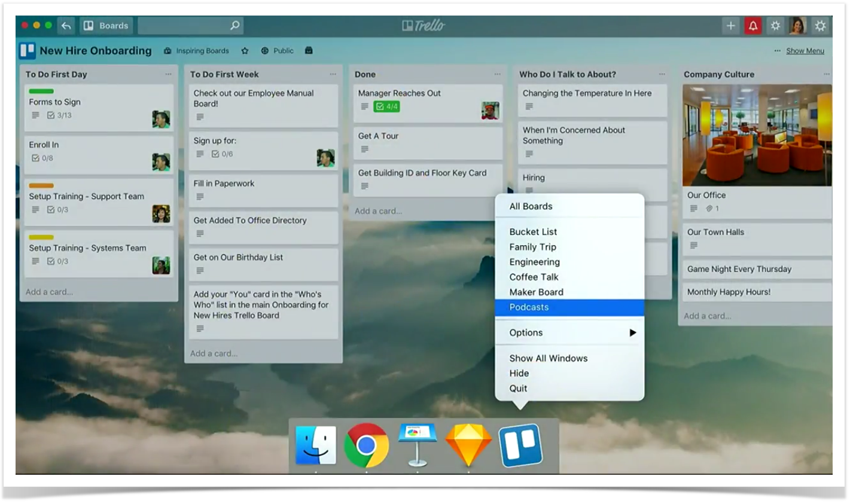Add a card to the Done list
Screen dimensions: 853x504
(x=378, y=211)
